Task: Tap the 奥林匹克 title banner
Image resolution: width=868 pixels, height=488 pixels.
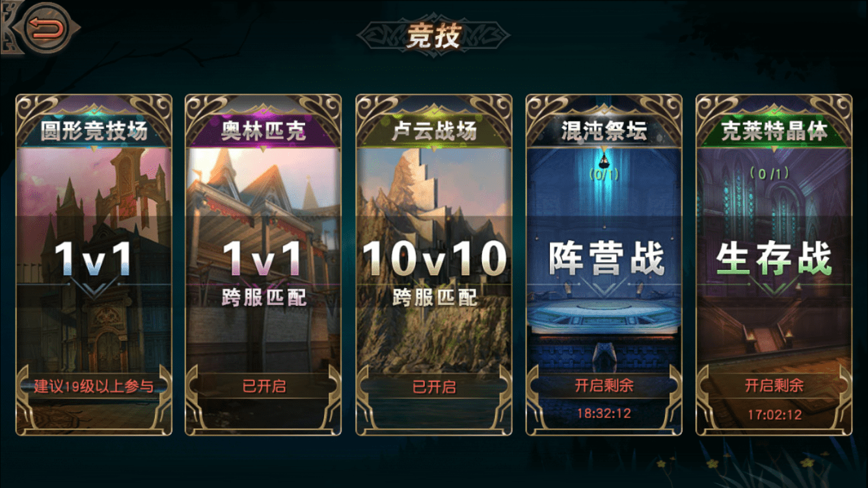Action: click(264, 131)
